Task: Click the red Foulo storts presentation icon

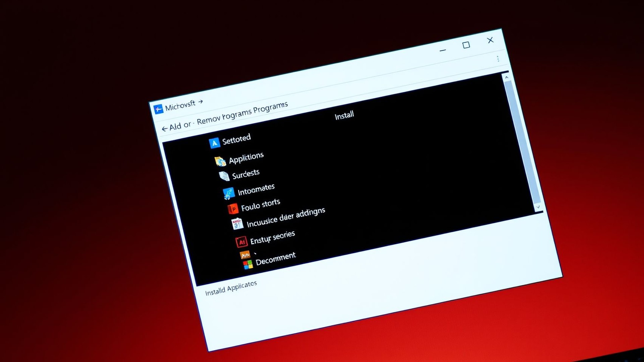Action: 234,208
